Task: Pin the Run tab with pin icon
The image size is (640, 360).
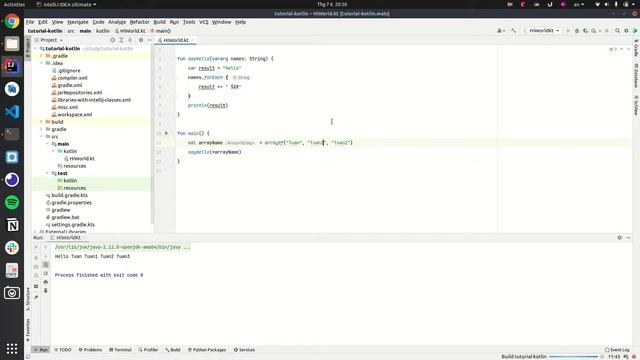Action: 36,297
